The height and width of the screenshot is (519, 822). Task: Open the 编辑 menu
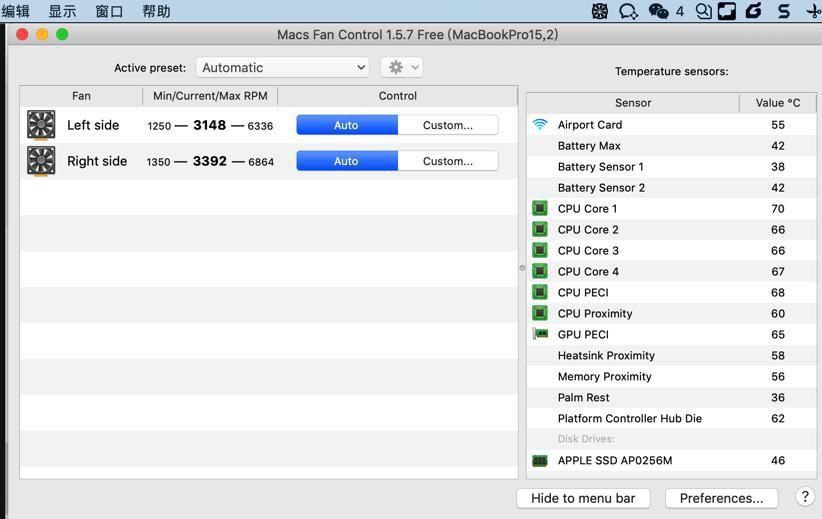click(x=15, y=11)
